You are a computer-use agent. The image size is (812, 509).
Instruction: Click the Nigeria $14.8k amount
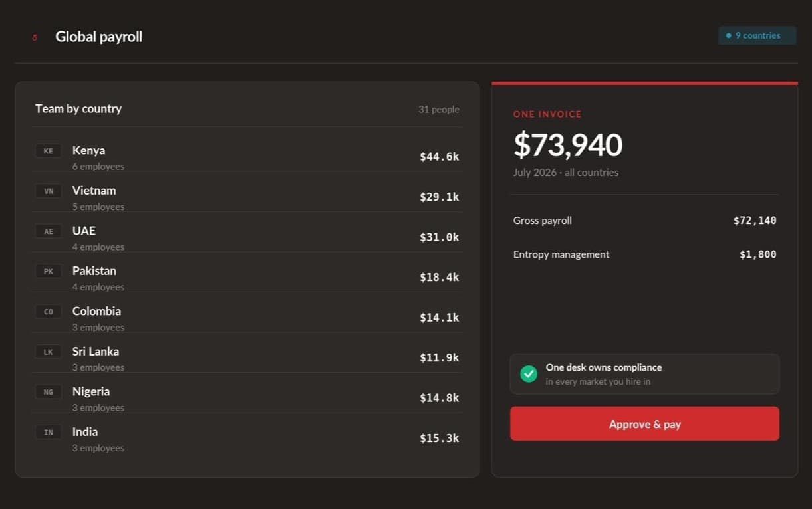439,398
